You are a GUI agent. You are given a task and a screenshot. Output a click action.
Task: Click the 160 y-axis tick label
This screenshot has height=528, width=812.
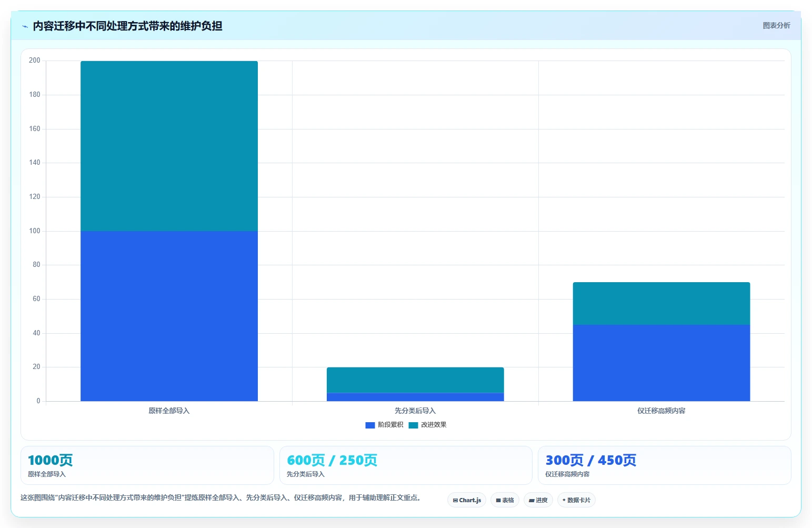(35, 129)
